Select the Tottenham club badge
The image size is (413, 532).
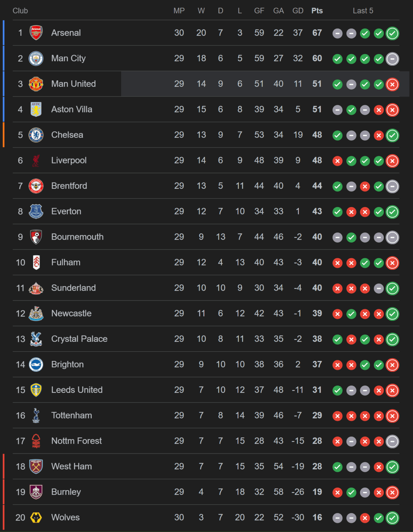(36, 416)
